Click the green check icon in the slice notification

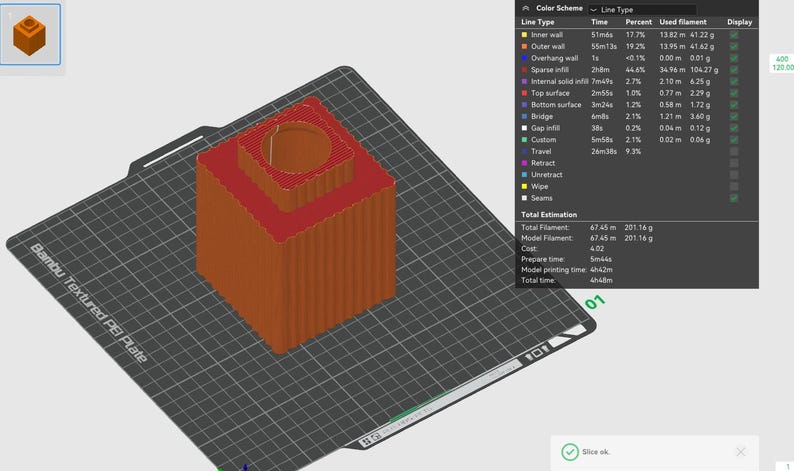(x=570, y=452)
